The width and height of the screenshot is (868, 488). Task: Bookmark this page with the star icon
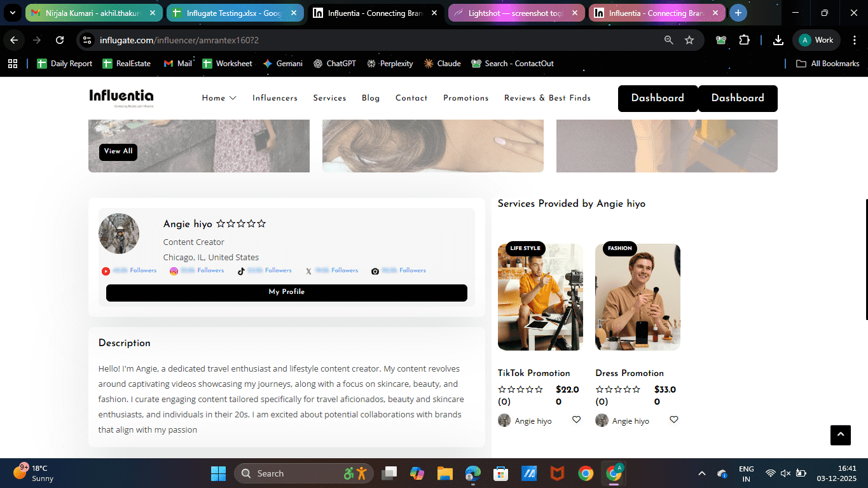(689, 40)
